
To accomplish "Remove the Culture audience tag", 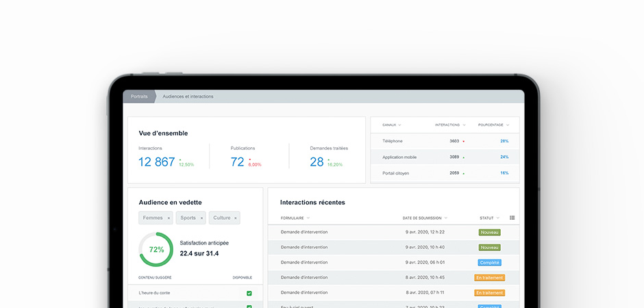I will [236, 218].
